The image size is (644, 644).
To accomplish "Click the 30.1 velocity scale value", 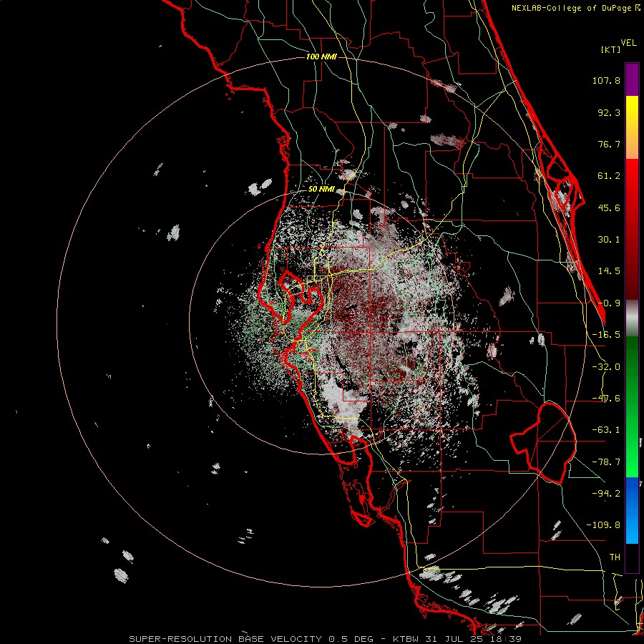I will click(609, 240).
